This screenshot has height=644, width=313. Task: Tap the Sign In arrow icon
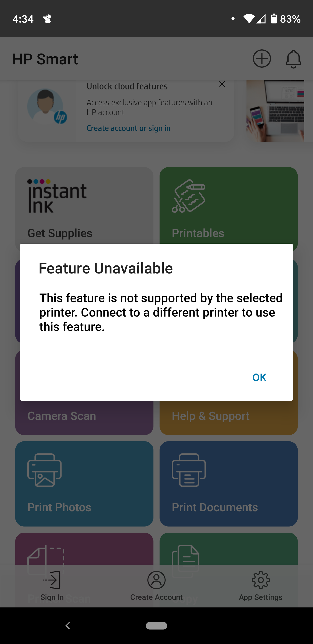click(x=52, y=580)
